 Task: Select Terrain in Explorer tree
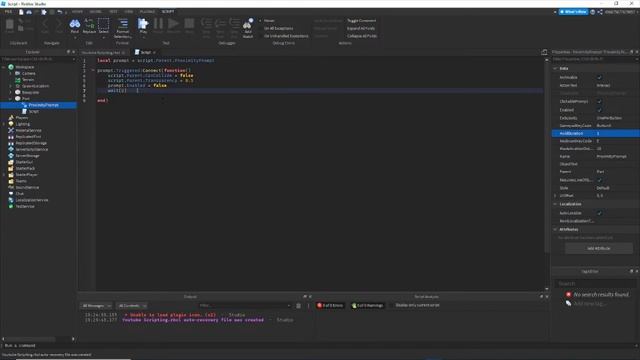28,80
